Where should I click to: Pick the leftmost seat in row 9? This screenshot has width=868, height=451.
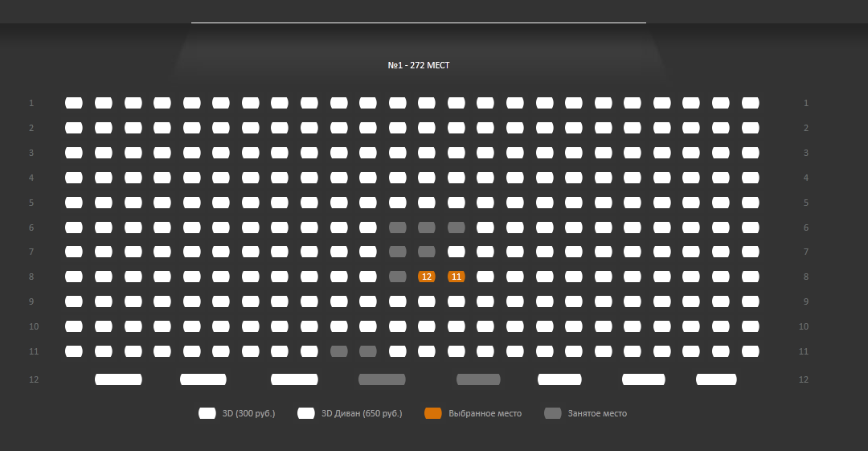click(74, 301)
